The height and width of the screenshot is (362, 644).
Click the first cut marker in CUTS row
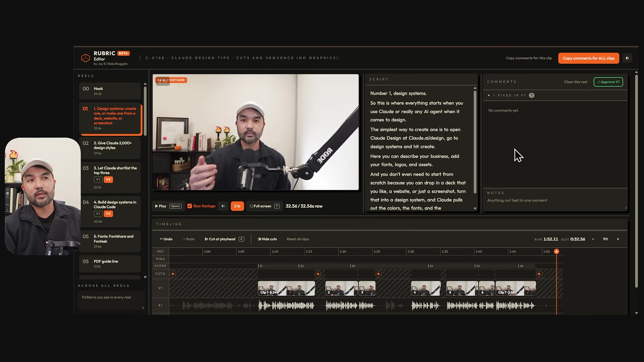(x=173, y=274)
